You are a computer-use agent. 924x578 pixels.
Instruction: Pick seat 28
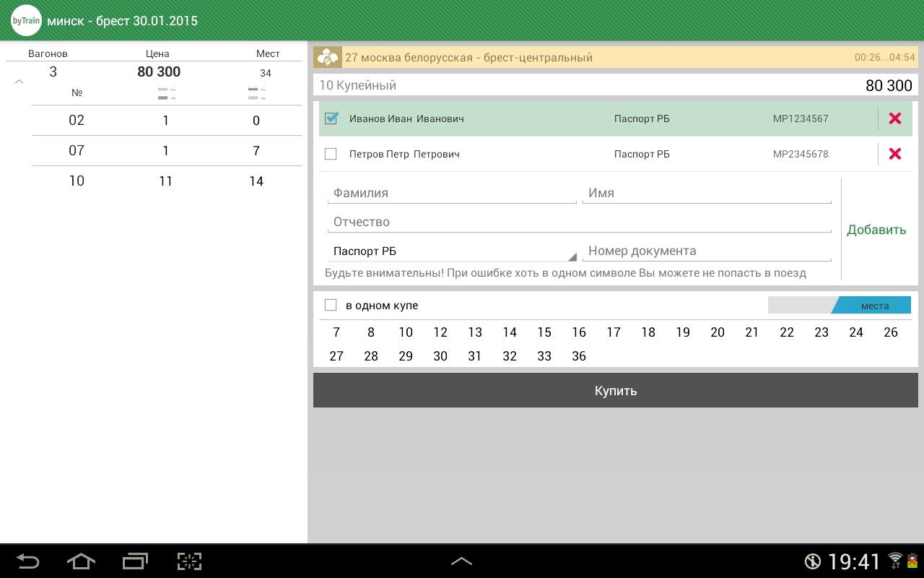pos(371,356)
